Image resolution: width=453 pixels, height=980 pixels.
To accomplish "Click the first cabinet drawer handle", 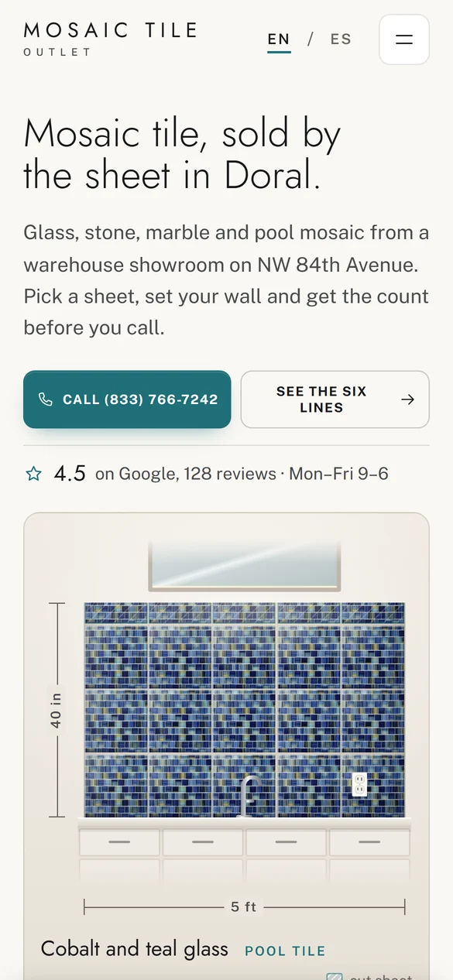I will pos(119,841).
